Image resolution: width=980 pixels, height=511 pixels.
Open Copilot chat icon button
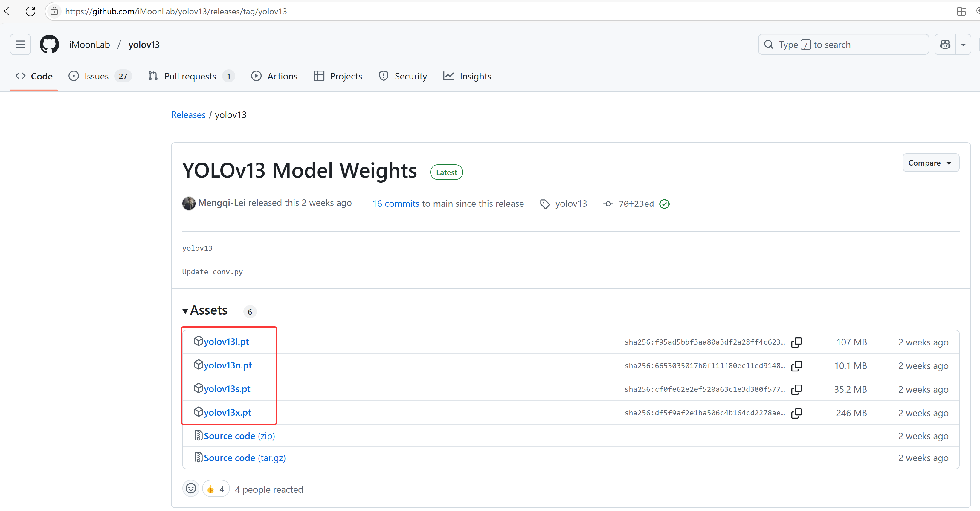945,45
